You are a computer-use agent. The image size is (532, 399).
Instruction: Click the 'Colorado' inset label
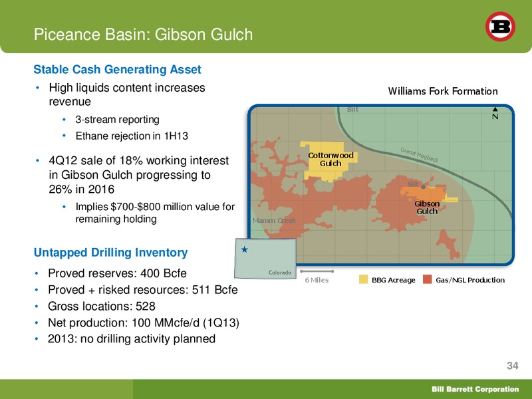pos(280,273)
